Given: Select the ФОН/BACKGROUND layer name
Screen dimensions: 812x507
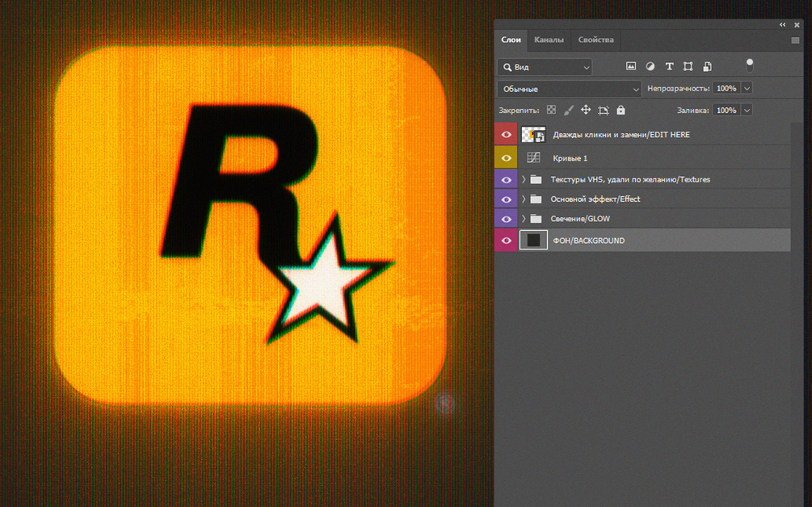Looking at the screenshot, I should point(588,241).
